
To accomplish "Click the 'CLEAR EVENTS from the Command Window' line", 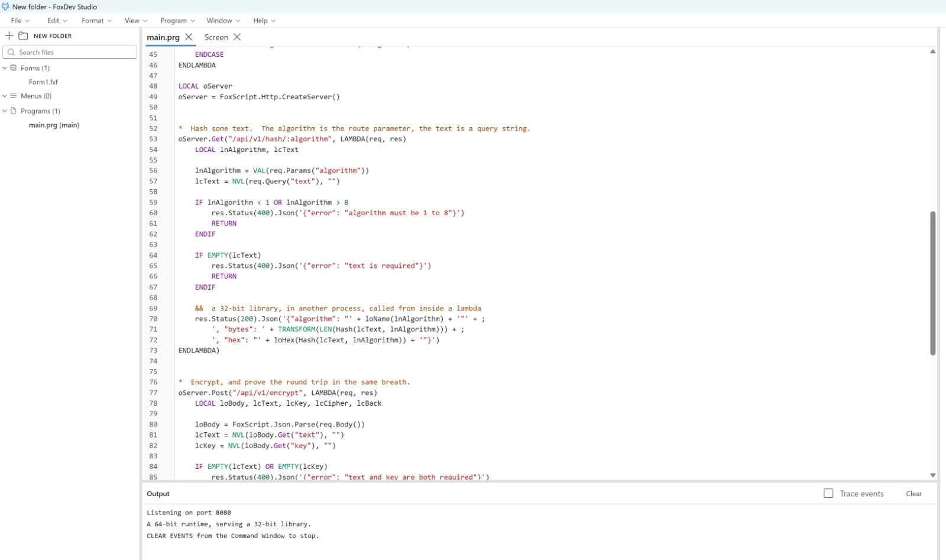I will point(232,536).
